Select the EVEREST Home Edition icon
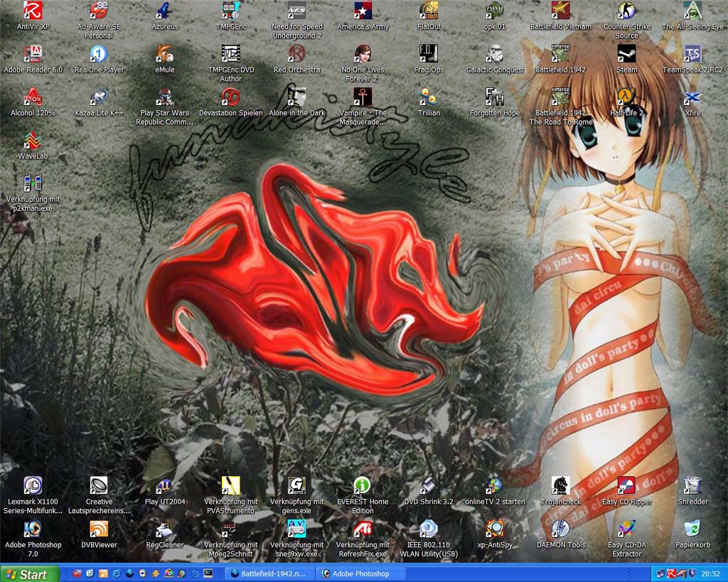Viewport: 728px width, 582px height. point(363,485)
